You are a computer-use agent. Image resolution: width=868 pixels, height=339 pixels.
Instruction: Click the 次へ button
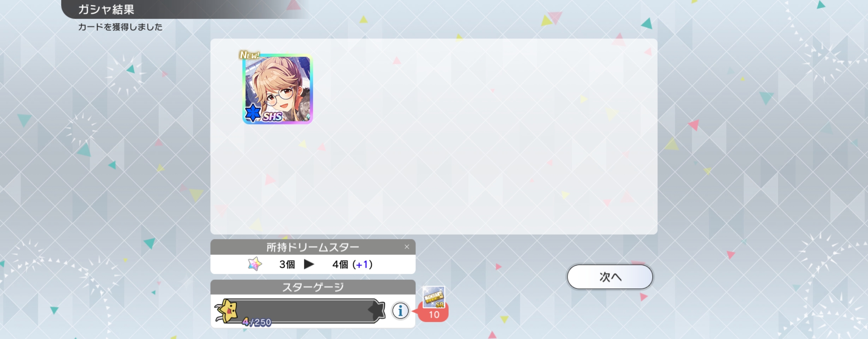[x=610, y=277]
